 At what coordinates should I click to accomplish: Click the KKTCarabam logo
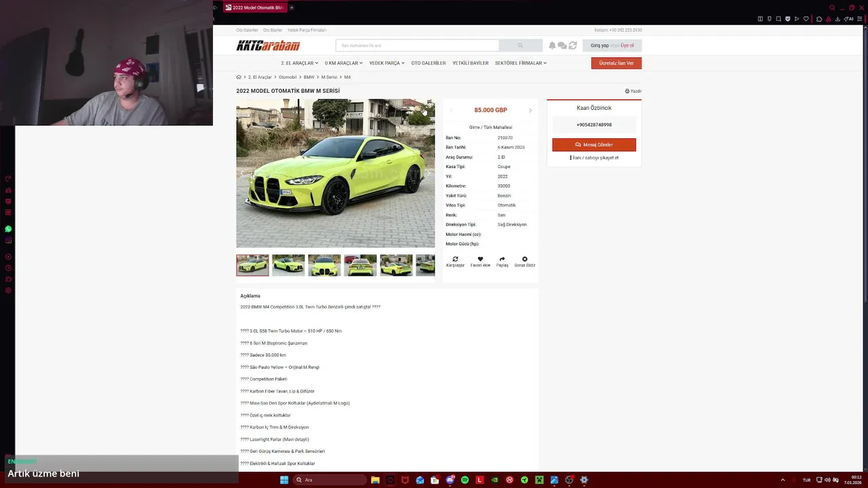[268, 45]
